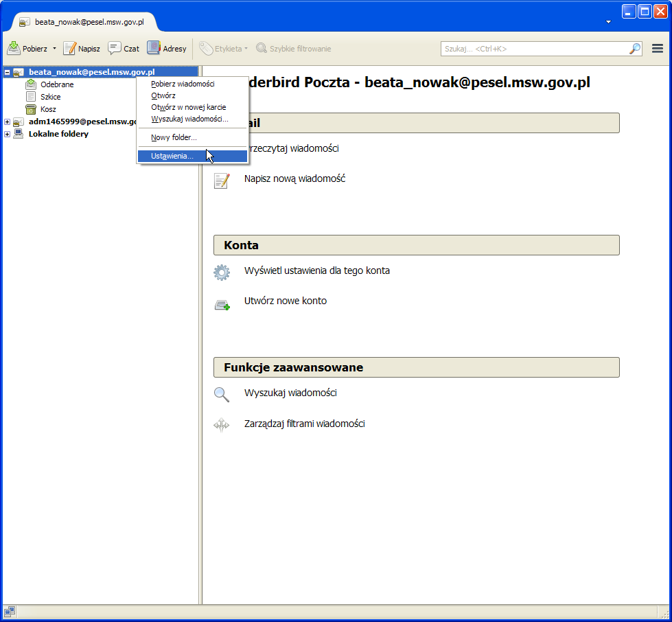The height and width of the screenshot is (622, 672).
Task: Choose Otwórz w nowej karcie
Action: [x=192, y=107]
